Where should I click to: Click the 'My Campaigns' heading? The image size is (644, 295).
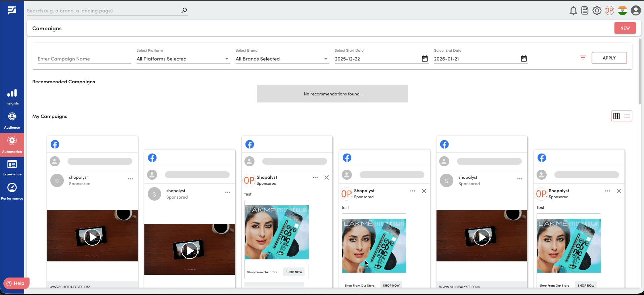pos(50,116)
